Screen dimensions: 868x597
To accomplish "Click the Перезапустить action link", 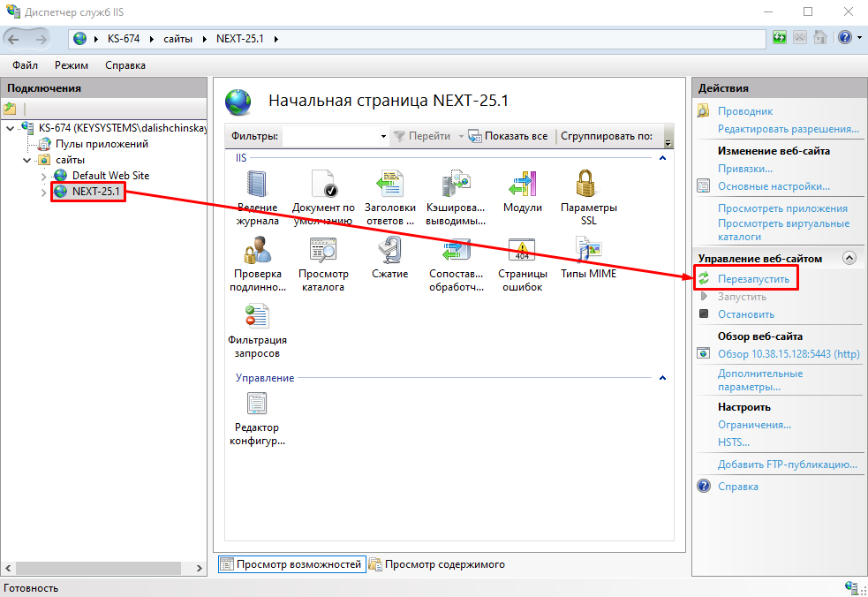I will tap(752, 279).
